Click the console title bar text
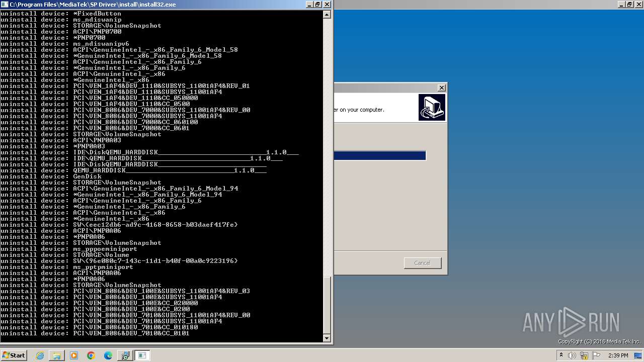Screen dimensions: 644x362 [93, 4]
